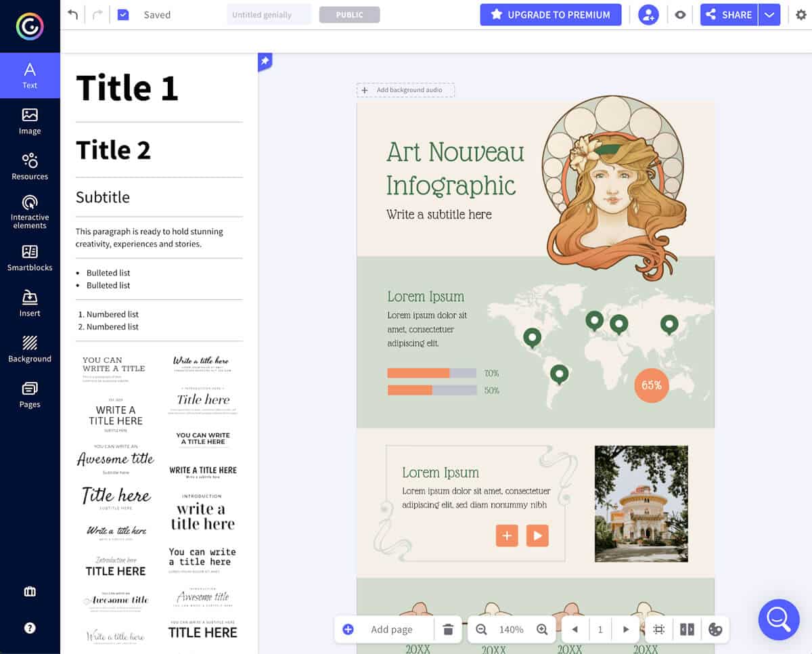This screenshot has height=654, width=812.
Task: Go to previous page arrow
Action: 574,630
